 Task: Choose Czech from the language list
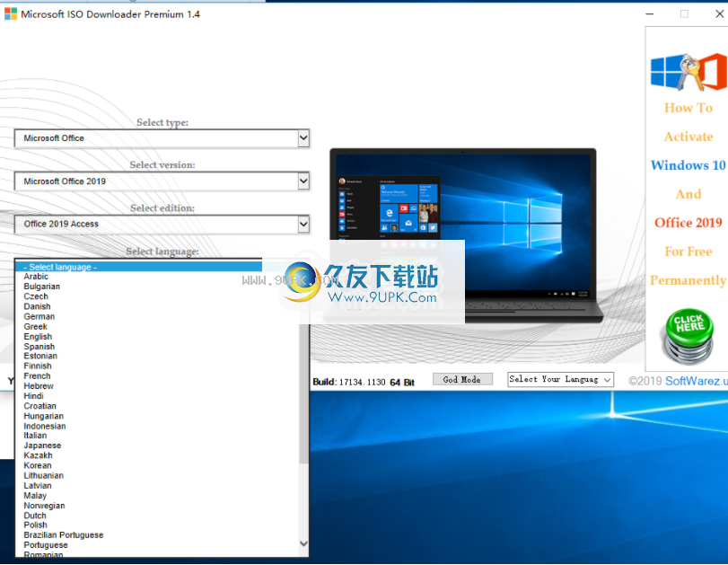pos(36,296)
